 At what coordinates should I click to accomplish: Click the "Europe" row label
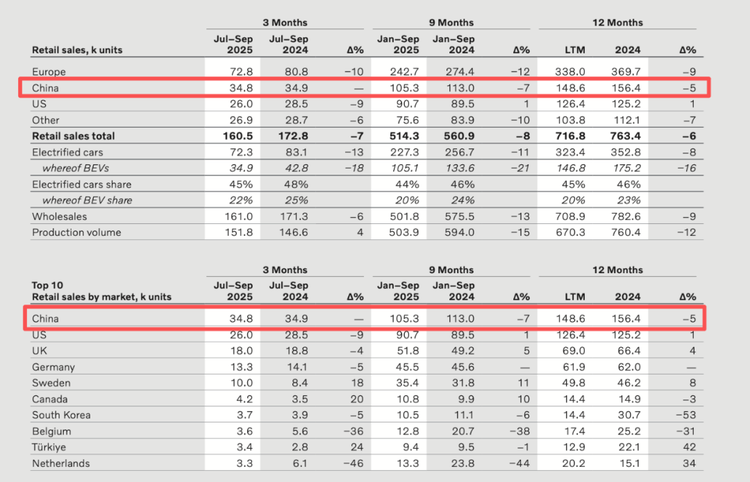pos(49,73)
